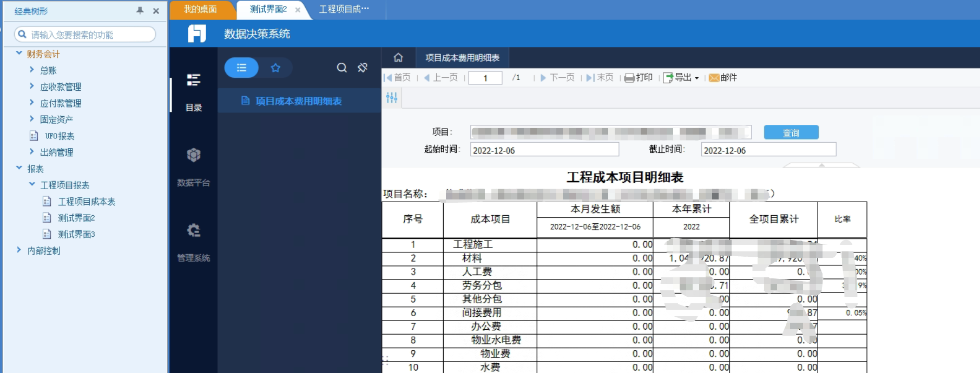Go to the home tab icon
The width and height of the screenshot is (980, 373).
click(398, 57)
